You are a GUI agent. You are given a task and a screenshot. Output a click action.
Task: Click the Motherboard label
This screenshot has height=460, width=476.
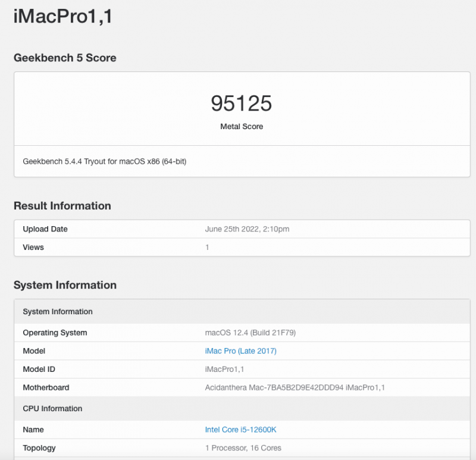tap(46, 387)
